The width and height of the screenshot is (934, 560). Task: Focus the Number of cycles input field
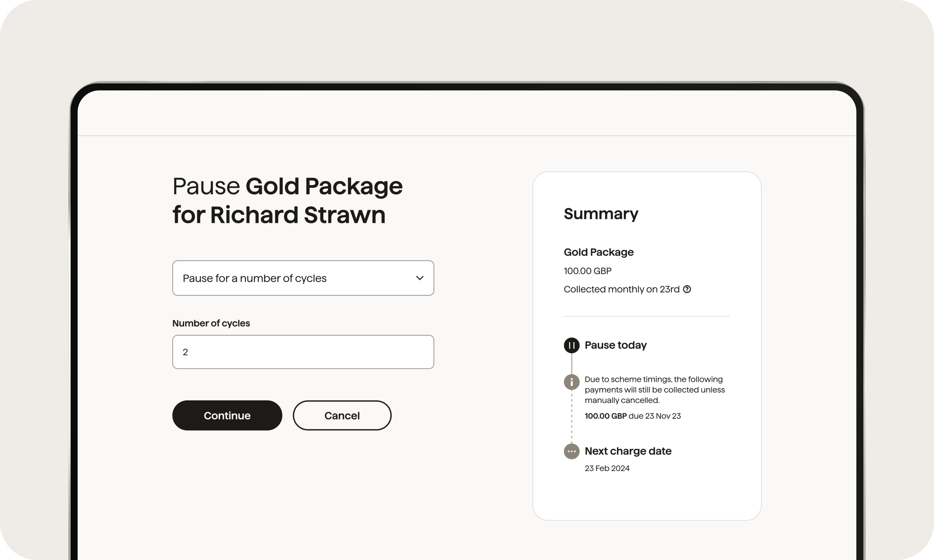pyautogui.click(x=303, y=352)
